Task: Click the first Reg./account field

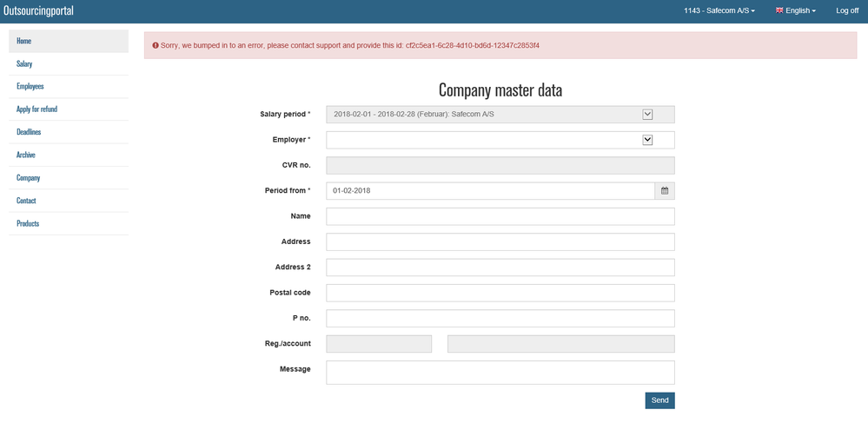Action: coord(379,344)
